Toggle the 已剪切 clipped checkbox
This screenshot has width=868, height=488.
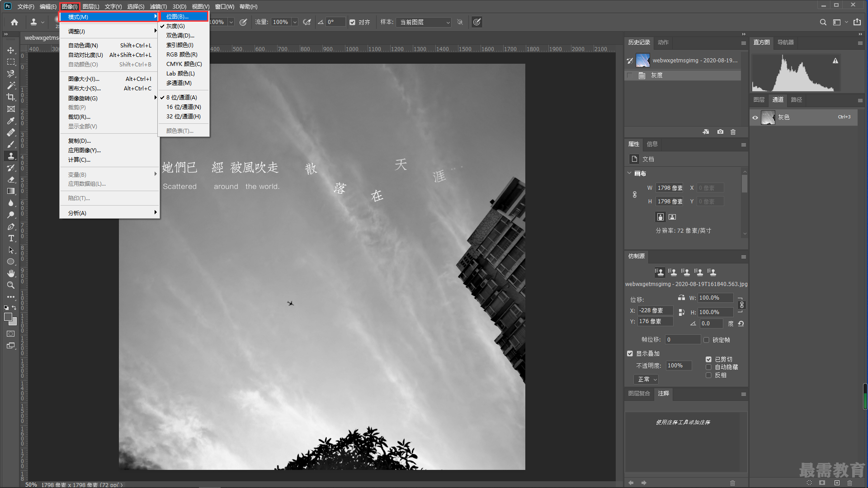click(708, 359)
